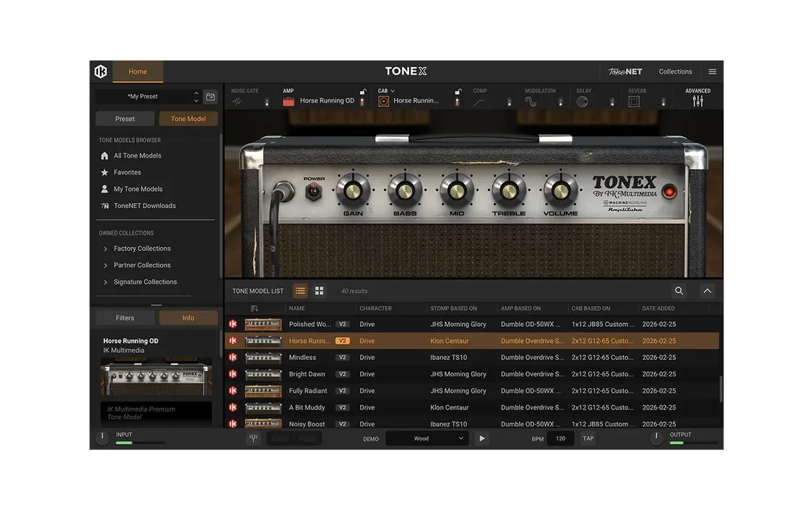This screenshot has width=812, height=509.
Task: Open the DEMO Wood dropdown
Action: pyautogui.click(x=427, y=439)
